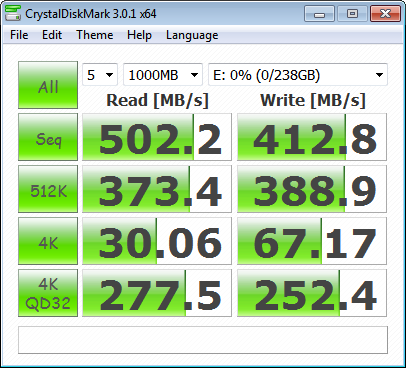This screenshot has width=406, height=368.
Task: Select the 4K QD32 read result 277.5
Action: (157, 293)
